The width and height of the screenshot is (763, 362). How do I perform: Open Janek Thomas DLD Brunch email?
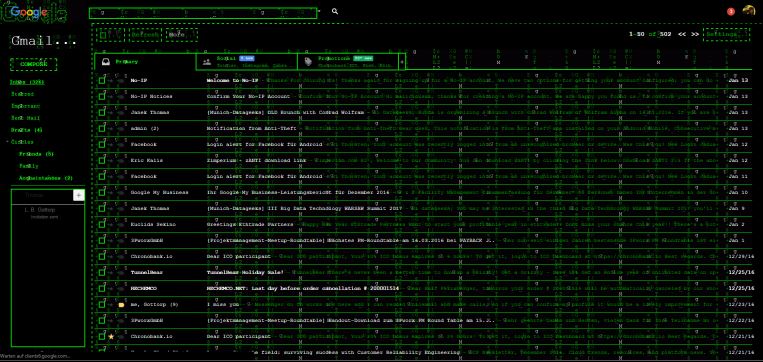pyautogui.click(x=285, y=112)
